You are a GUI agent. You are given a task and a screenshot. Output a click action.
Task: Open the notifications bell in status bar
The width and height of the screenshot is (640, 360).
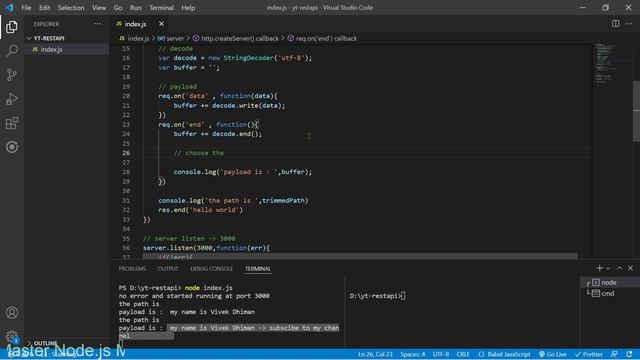[x=629, y=354]
